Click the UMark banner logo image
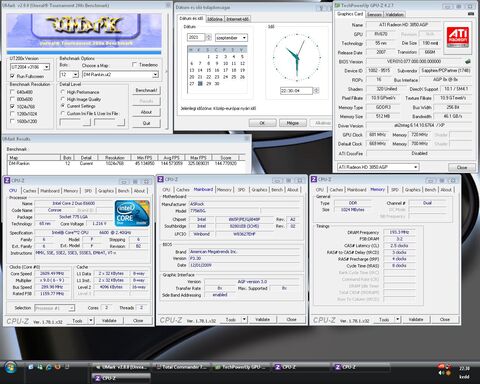This screenshot has width=480, height=384. click(x=84, y=31)
